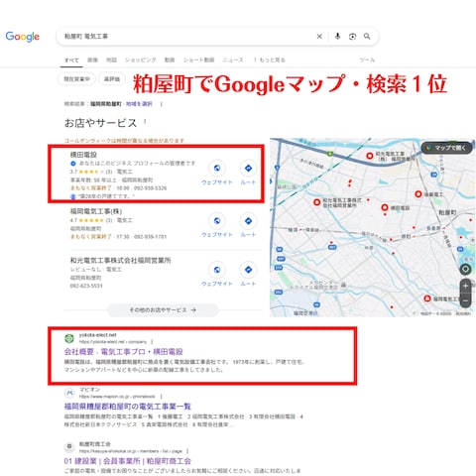Click the 横田電設 map pin
Screen dimensions: 476x476
[x=385, y=207]
